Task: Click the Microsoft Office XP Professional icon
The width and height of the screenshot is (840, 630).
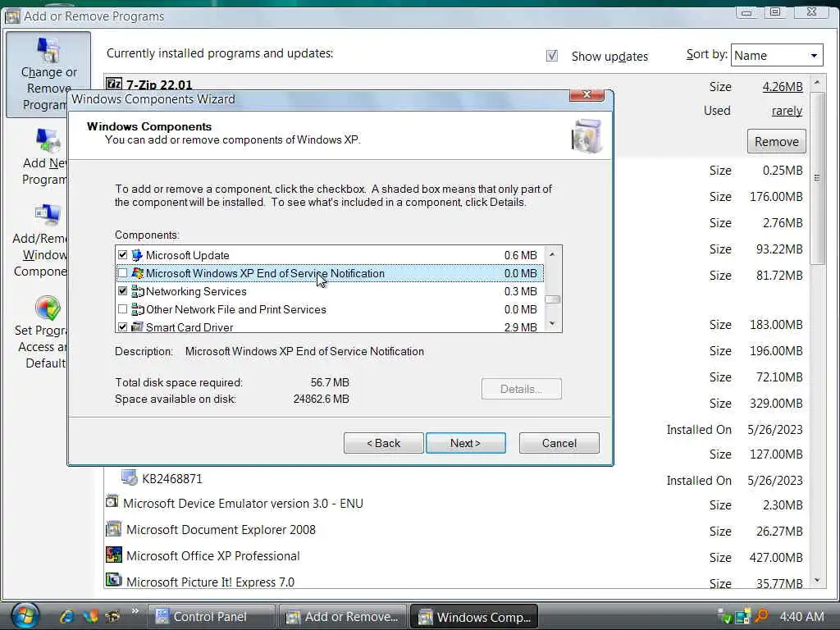Action: (113, 555)
